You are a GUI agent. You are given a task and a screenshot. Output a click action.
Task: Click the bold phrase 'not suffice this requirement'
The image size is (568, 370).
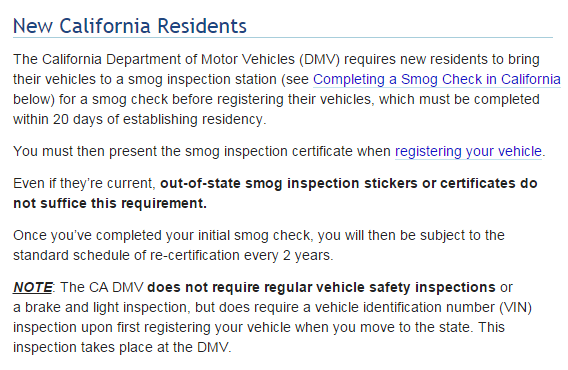110,203
